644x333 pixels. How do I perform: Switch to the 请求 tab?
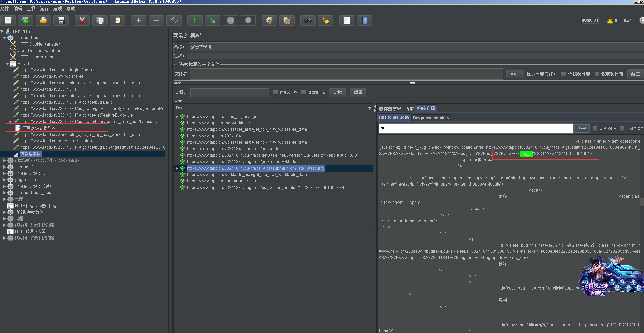(x=409, y=109)
